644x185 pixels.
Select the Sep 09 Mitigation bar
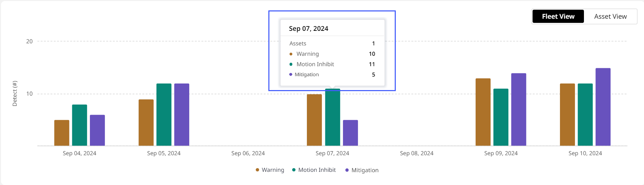coord(519,109)
